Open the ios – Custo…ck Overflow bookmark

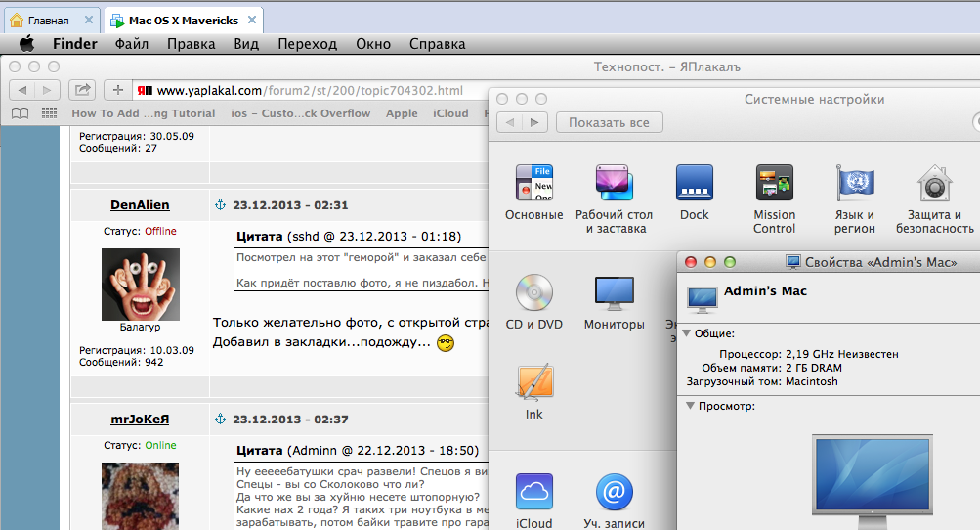pyautogui.click(x=301, y=113)
